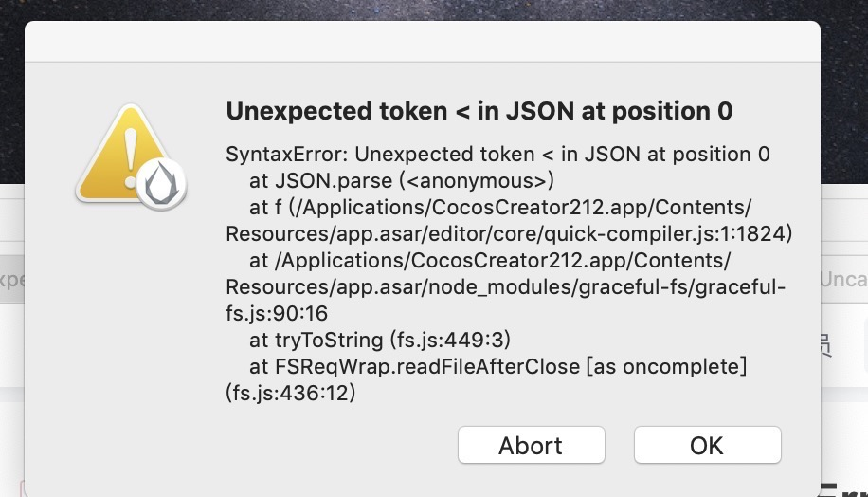Select the partially hidden 'xpe' tab at left
Viewport: 868px width, 497px height.
tap(11, 281)
